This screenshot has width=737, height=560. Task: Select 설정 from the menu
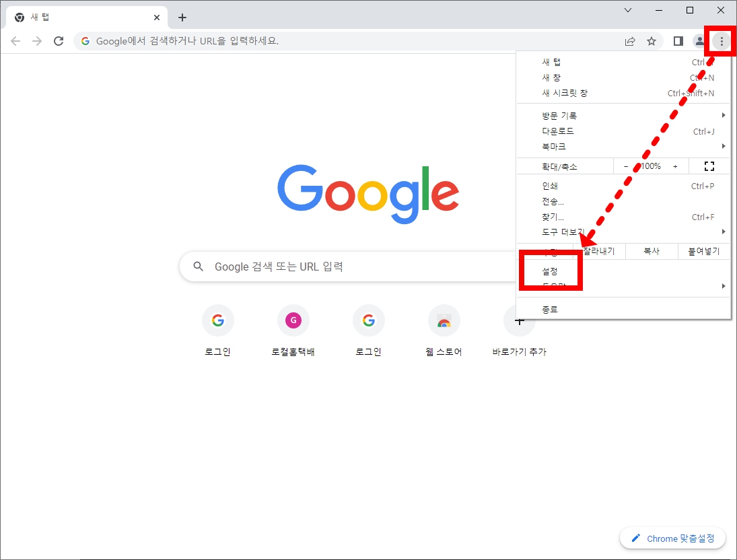(550, 271)
